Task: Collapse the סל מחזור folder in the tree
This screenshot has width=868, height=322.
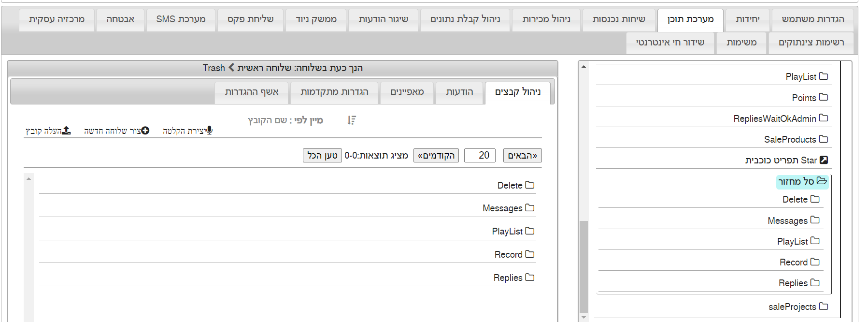Action: (821, 181)
